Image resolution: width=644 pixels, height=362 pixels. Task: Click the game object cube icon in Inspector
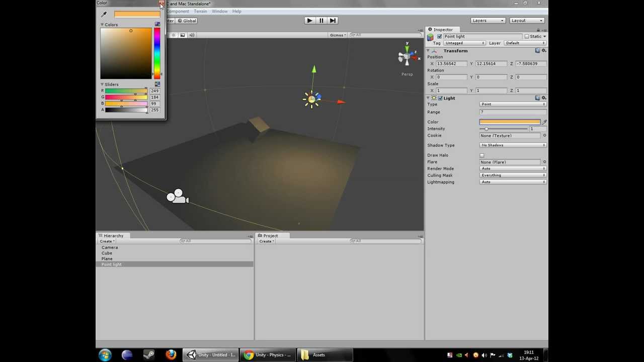pyautogui.click(x=430, y=37)
